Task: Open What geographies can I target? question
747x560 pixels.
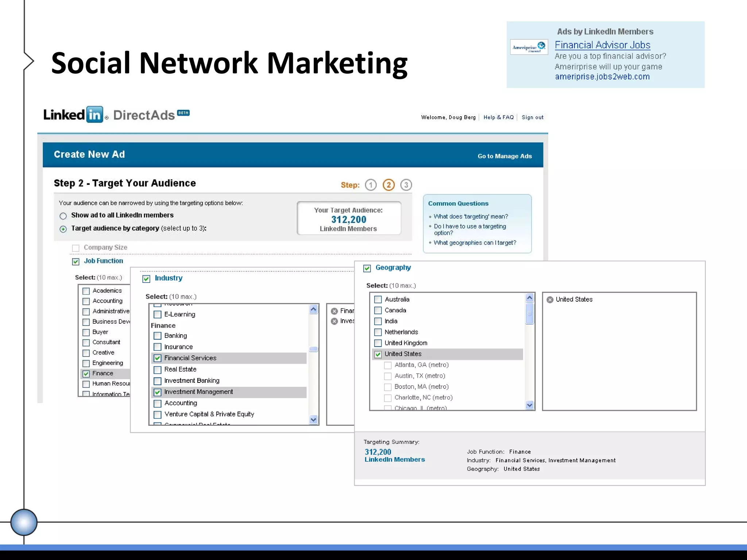Action: (x=475, y=243)
